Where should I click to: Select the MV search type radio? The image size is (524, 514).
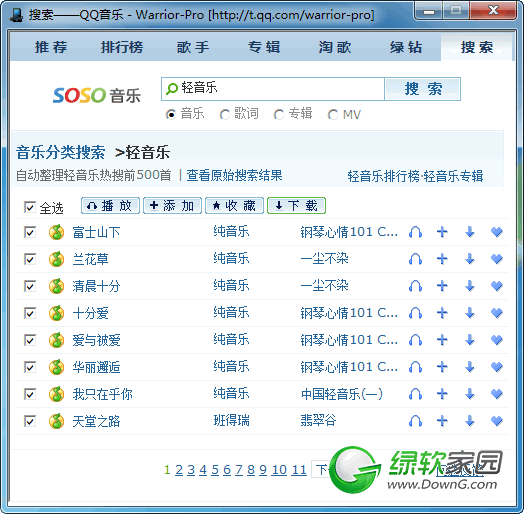coord(333,115)
